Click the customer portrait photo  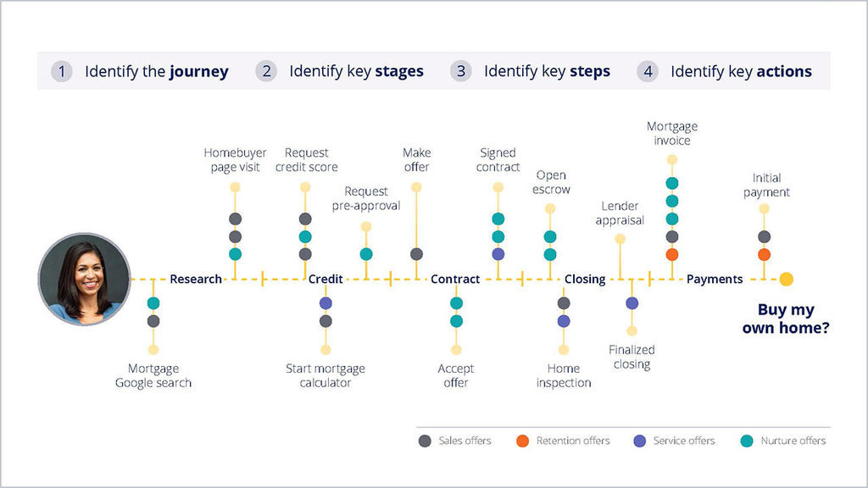coord(84,280)
